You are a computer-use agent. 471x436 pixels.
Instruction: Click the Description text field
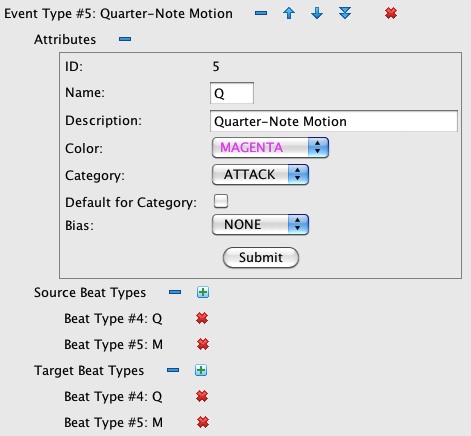(334, 121)
